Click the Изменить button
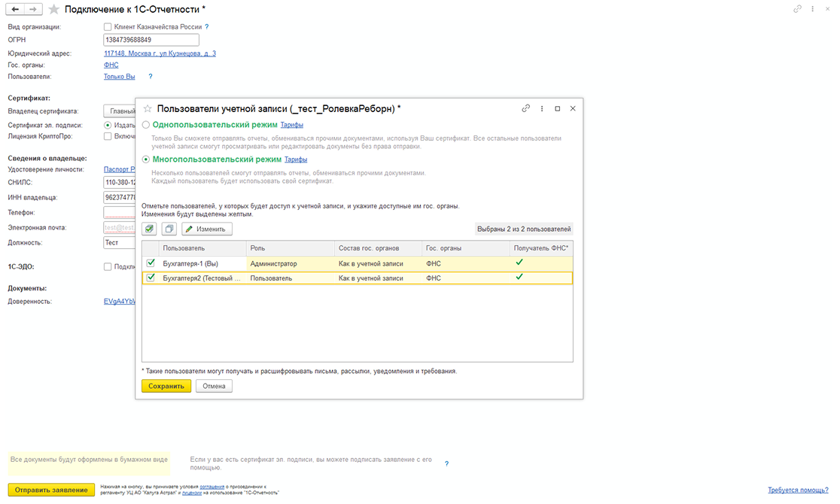The image size is (840, 504). click(207, 229)
